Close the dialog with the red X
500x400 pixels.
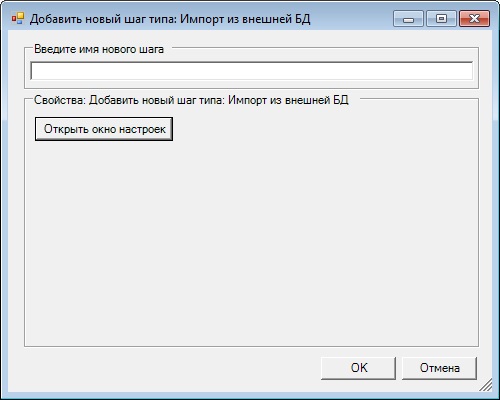tap(474, 18)
